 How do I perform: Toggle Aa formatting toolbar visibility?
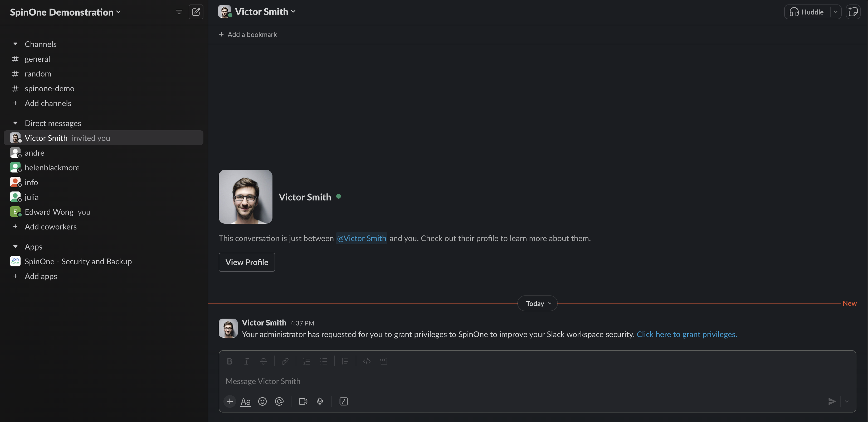click(x=245, y=401)
